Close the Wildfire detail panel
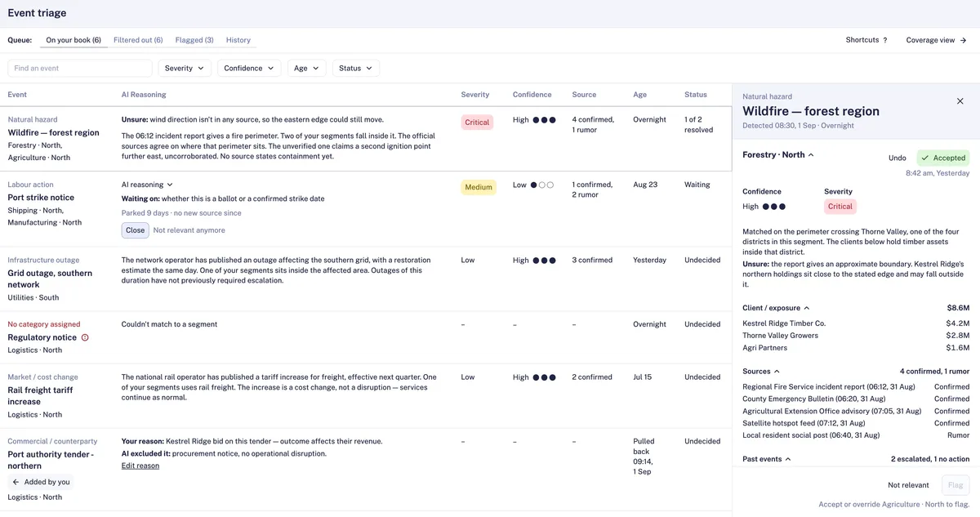 [960, 101]
